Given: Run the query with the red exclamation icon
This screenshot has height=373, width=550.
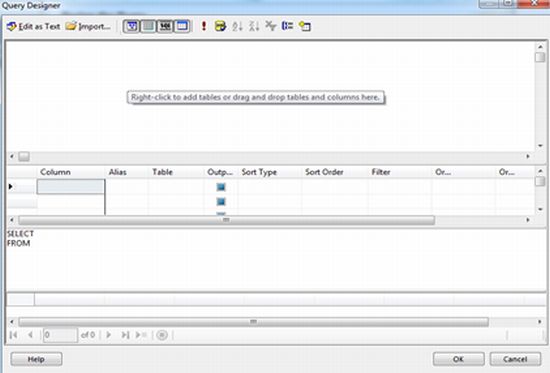Looking at the screenshot, I should [203, 26].
